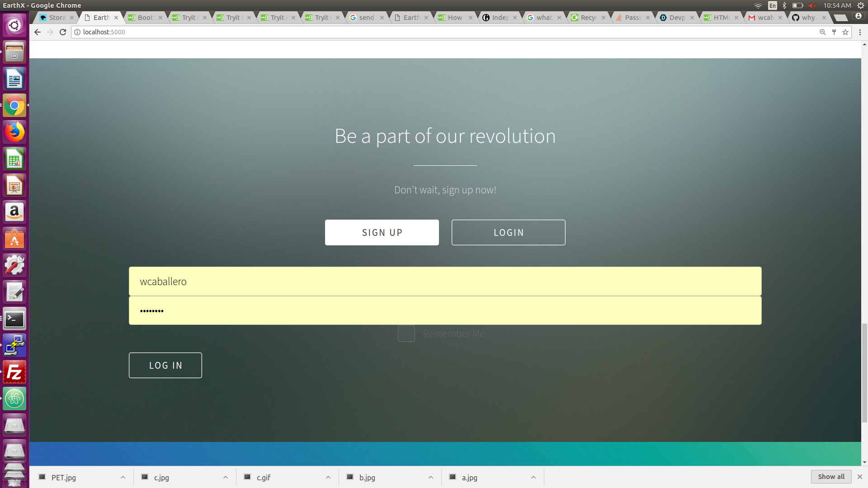Expand options for a.jpg download
Viewport: 868px width, 488px height.
pyautogui.click(x=533, y=477)
